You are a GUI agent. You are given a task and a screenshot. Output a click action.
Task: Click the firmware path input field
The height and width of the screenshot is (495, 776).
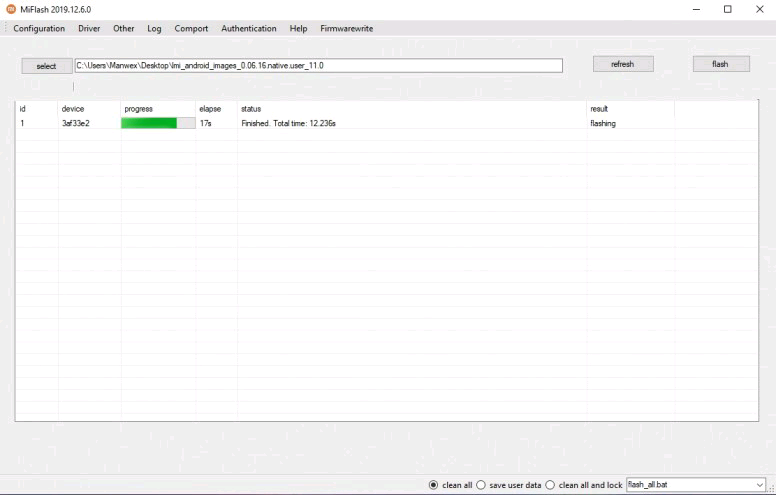(x=318, y=65)
